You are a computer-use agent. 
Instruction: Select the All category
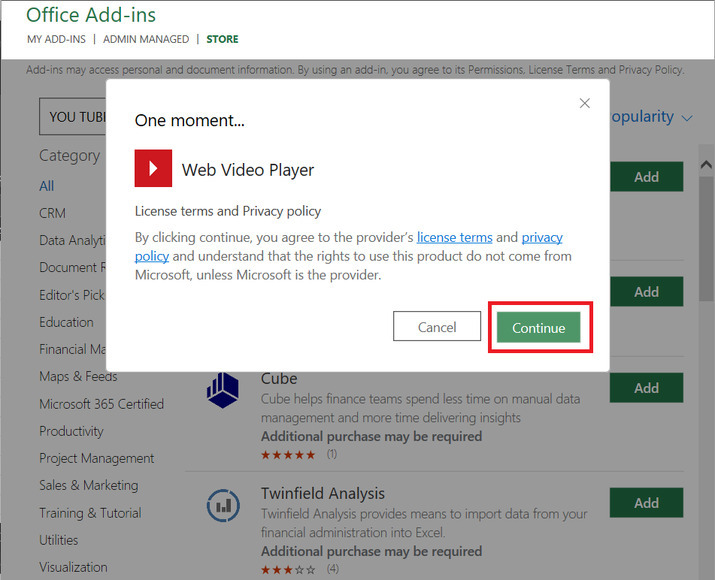click(47, 186)
